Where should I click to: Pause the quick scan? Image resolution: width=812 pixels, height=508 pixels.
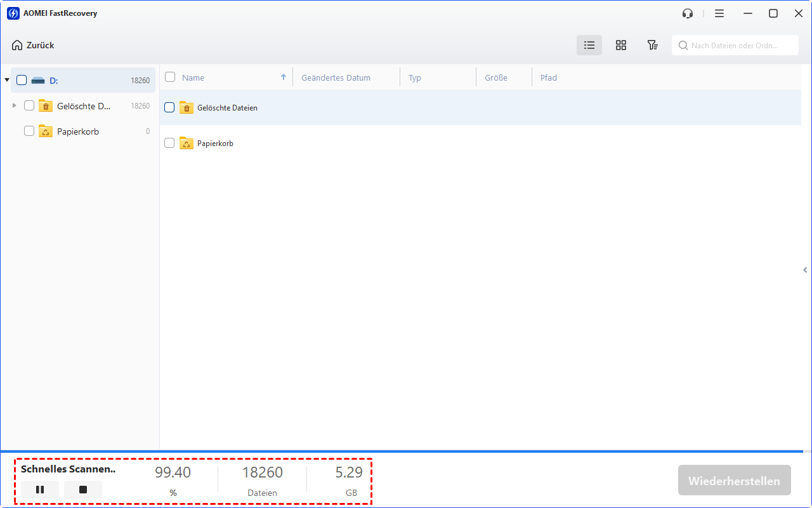point(40,490)
